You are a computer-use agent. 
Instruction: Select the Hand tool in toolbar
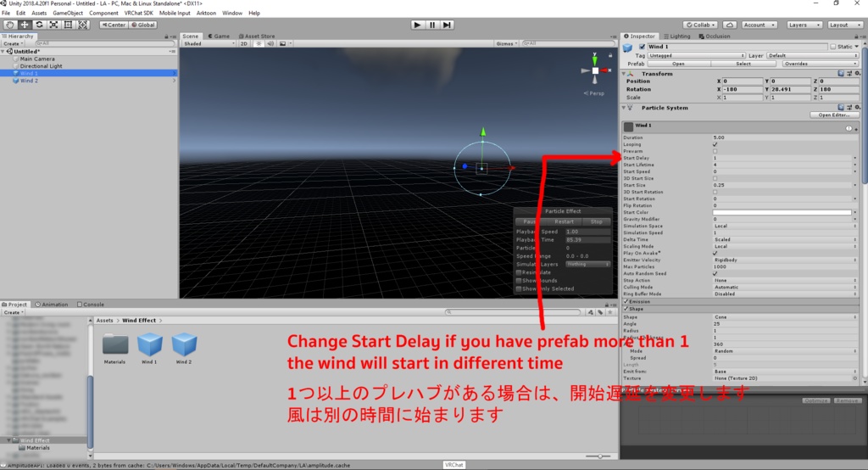[10, 25]
